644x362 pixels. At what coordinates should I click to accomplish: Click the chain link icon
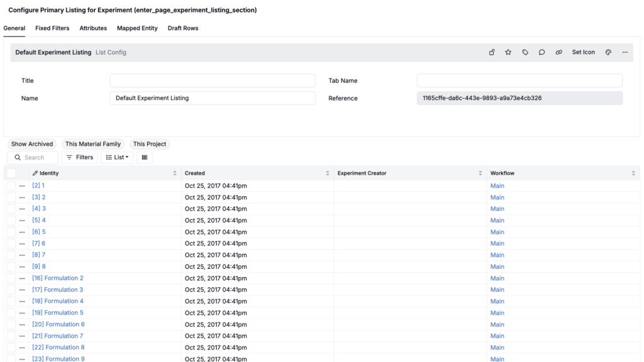pos(558,52)
